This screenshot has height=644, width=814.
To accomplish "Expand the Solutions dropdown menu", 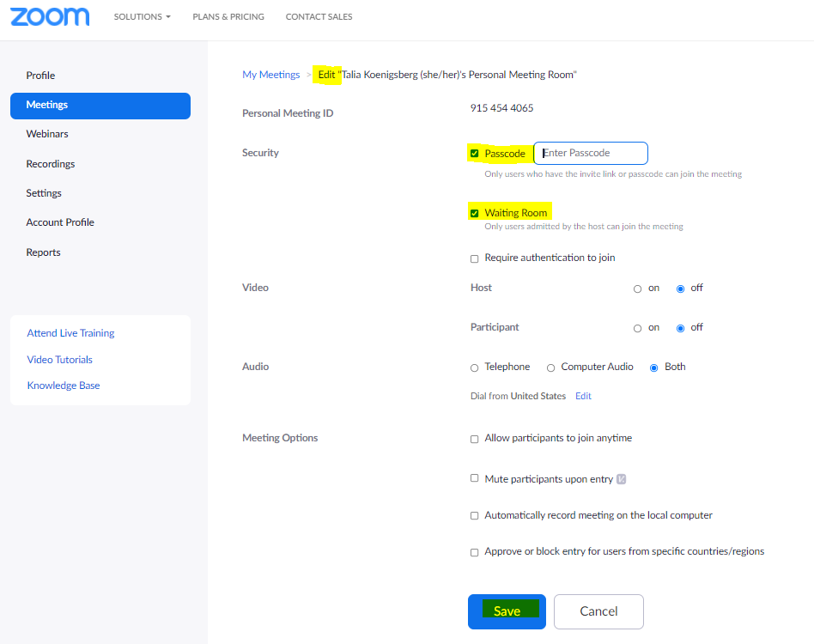I will (x=142, y=16).
